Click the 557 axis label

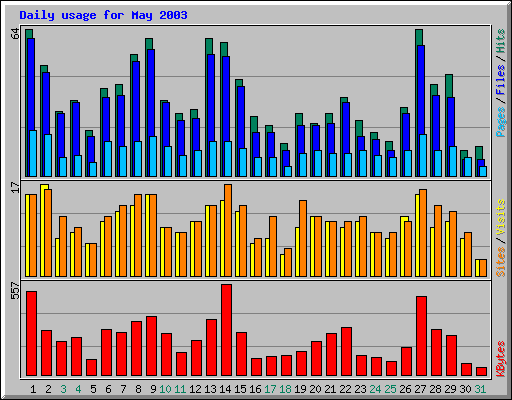15,290
